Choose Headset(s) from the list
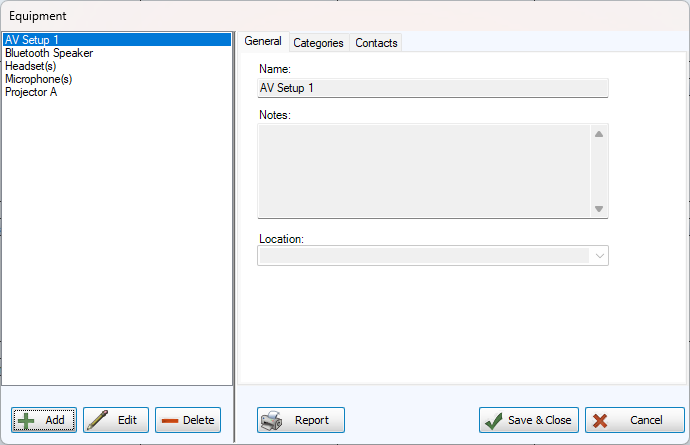The width and height of the screenshot is (690, 445). click(30, 66)
